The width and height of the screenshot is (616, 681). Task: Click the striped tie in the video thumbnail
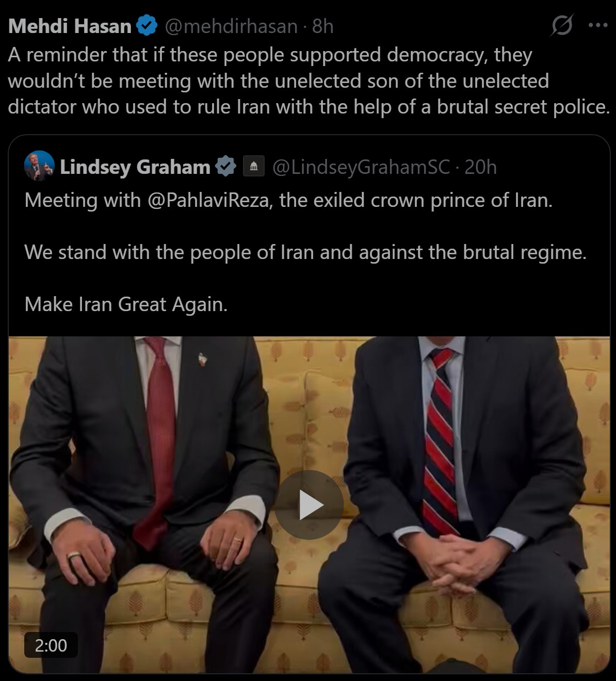pyautogui.click(x=440, y=441)
